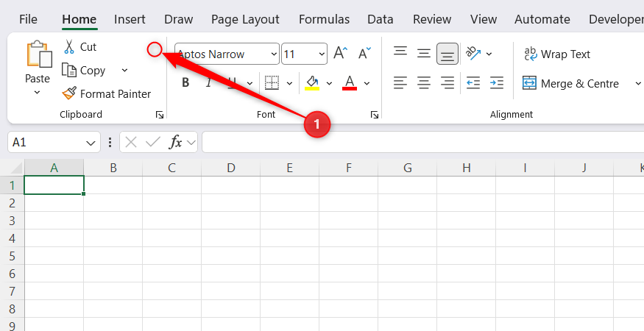Increase the cell indent
Screen dimensions: 644x331
(x=497, y=83)
